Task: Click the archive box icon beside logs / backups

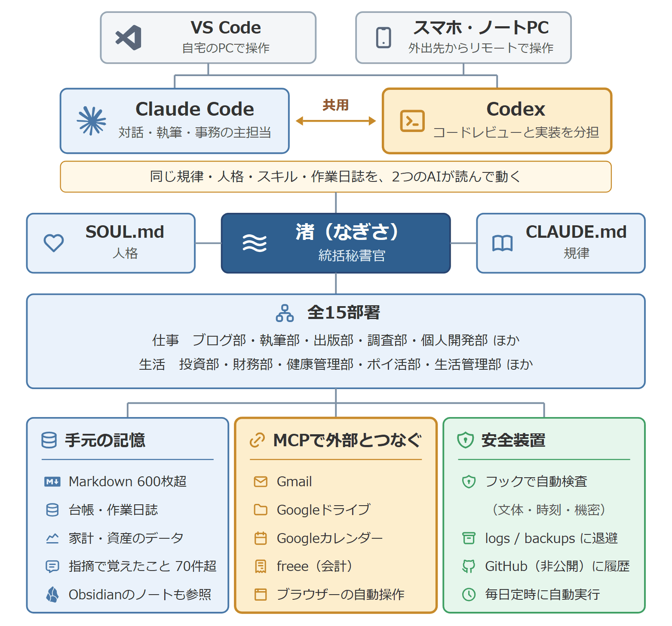Action: [469, 538]
